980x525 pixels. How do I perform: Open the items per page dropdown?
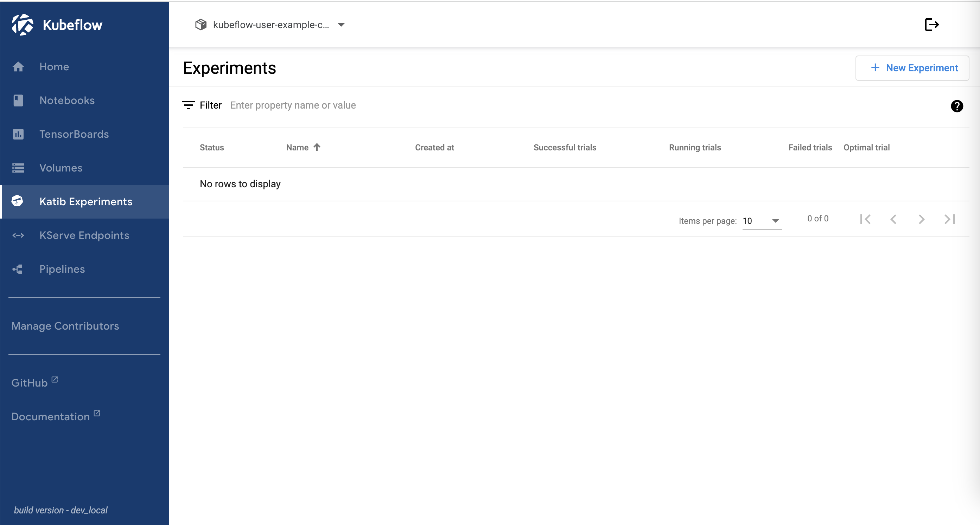pos(762,221)
